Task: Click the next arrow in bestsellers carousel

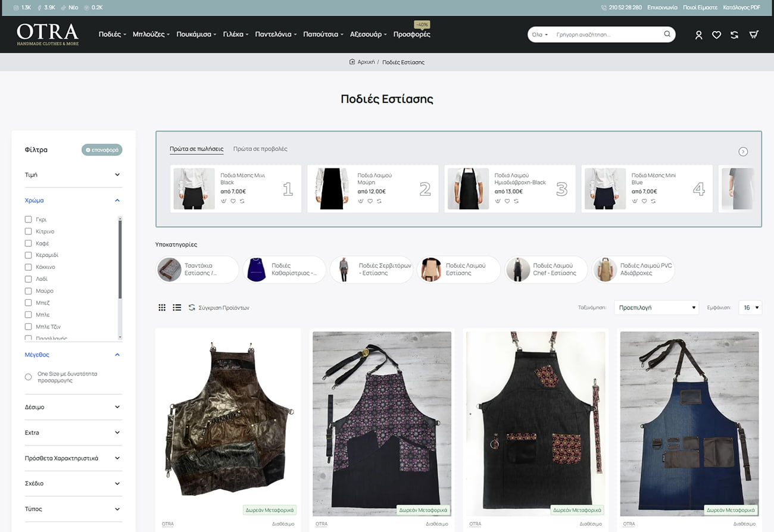Action: 743,151
